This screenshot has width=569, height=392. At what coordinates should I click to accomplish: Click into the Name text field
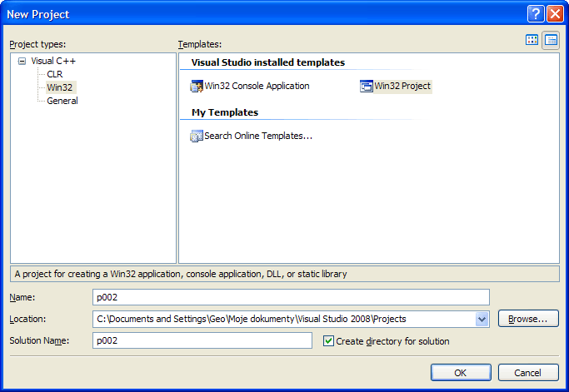pyautogui.click(x=290, y=297)
